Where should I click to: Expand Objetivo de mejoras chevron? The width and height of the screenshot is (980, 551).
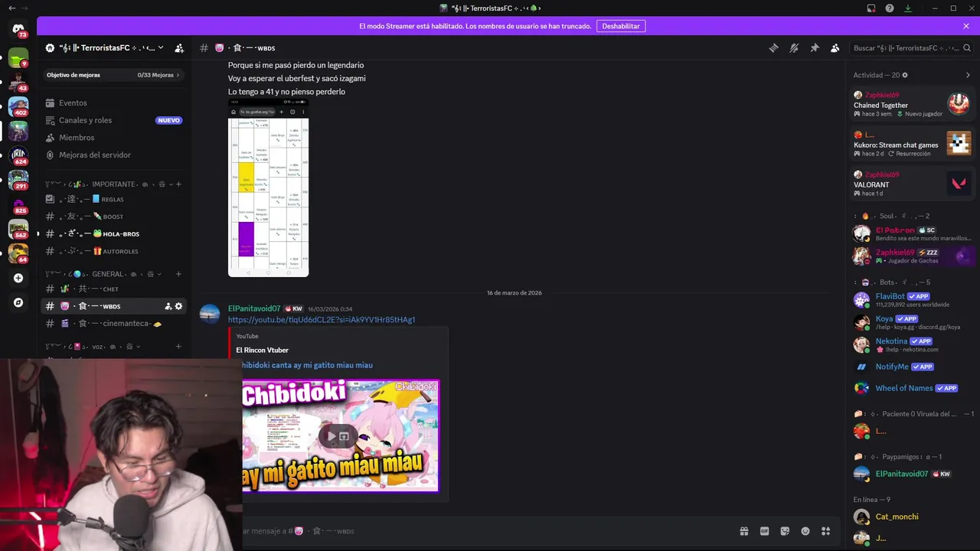coord(178,75)
